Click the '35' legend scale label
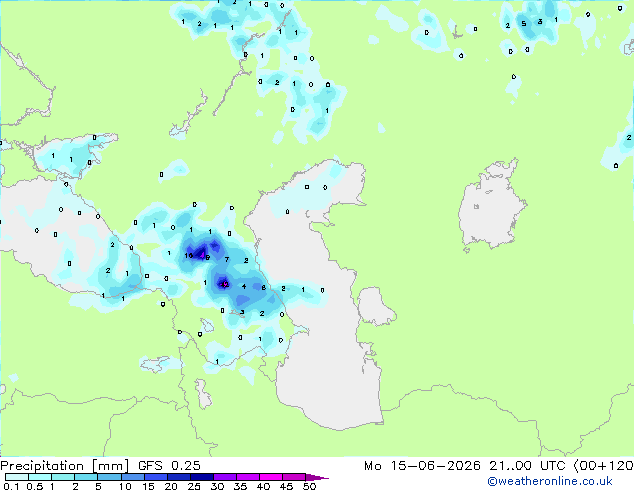Viewport: 634px width, 490px height. 240,486
